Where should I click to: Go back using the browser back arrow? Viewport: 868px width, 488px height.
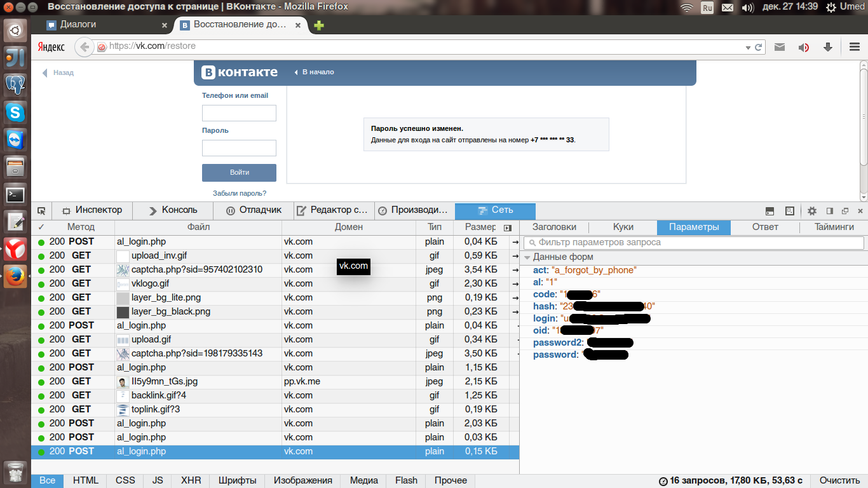coord(83,46)
